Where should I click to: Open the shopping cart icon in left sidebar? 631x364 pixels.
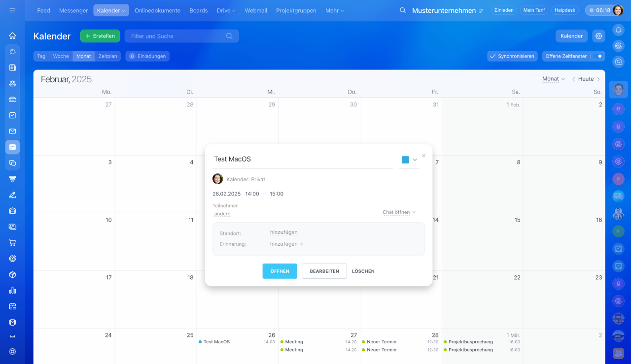(12, 242)
